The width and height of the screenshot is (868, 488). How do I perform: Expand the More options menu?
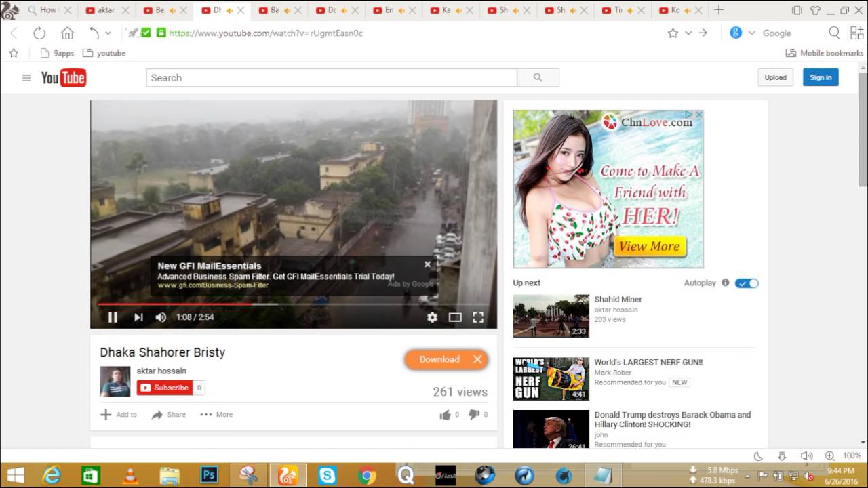click(216, 414)
